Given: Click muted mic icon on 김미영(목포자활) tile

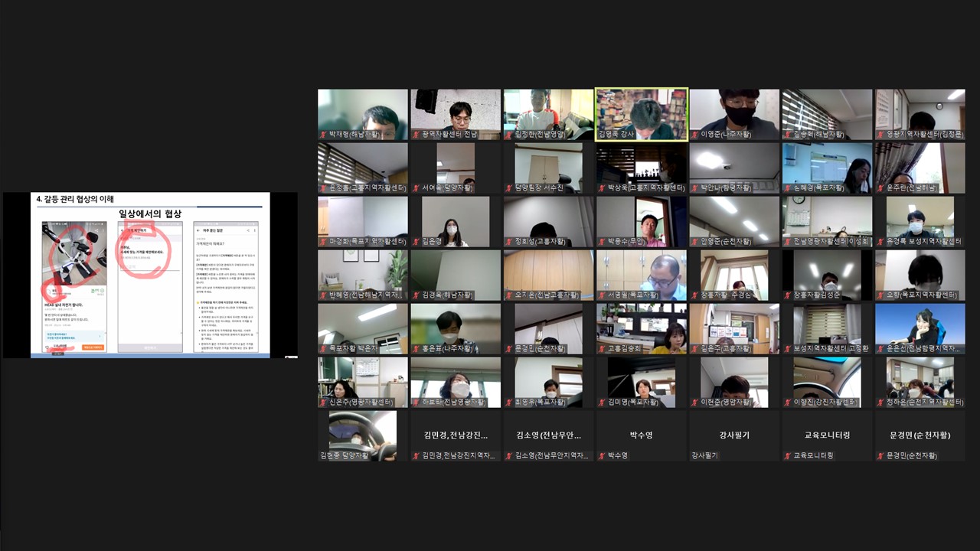Looking at the screenshot, I should 602,403.
